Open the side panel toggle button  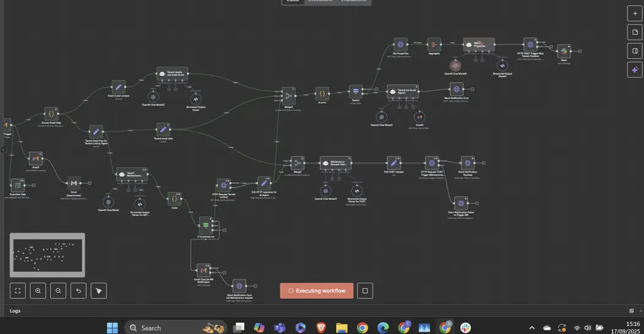[635, 51]
